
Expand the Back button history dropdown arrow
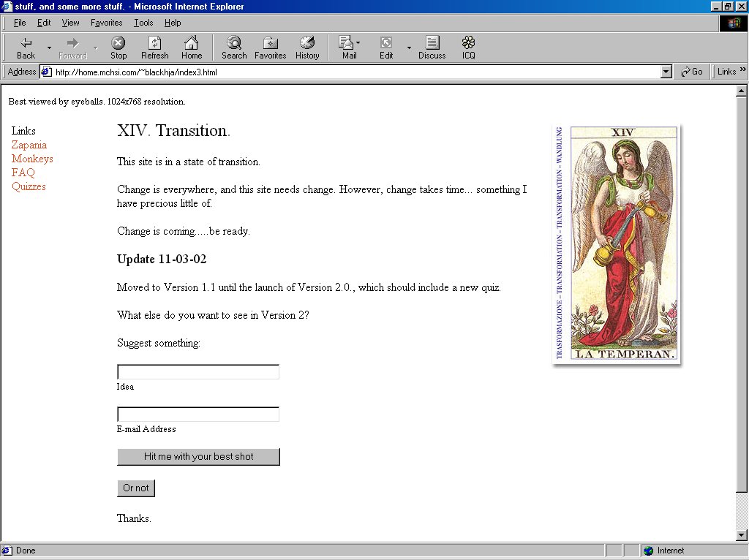point(49,48)
